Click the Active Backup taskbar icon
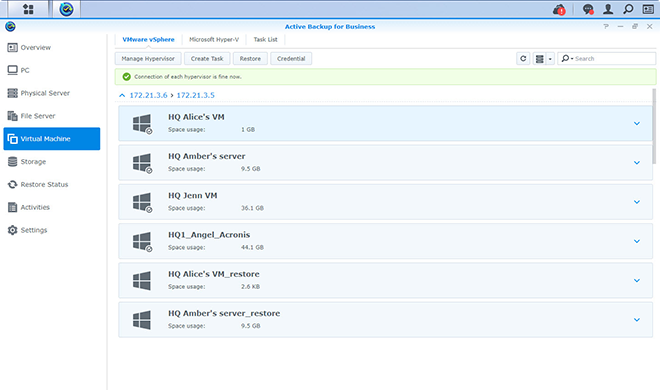Viewport: 660px width, 390px height. (x=66, y=9)
